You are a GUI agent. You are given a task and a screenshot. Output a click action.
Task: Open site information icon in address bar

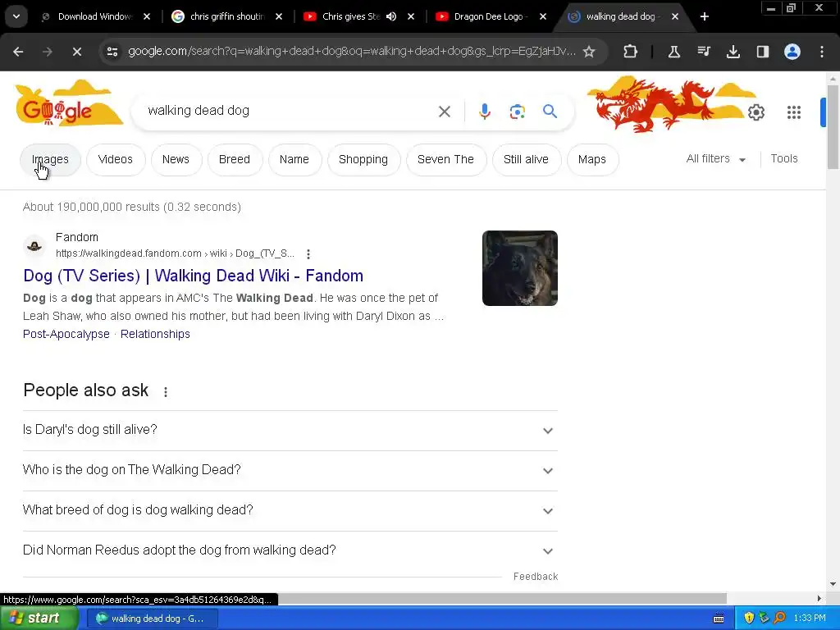point(112,52)
